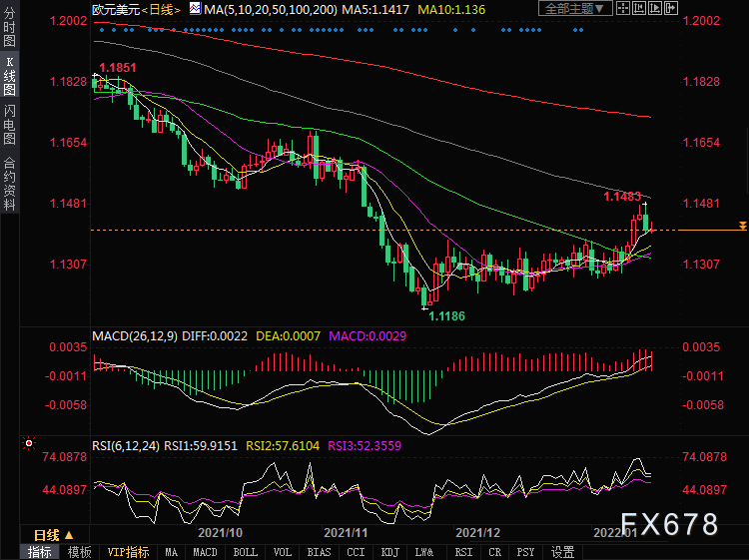Click the 2021/11 date marker
The height and width of the screenshot is (560, 749).
346,533
